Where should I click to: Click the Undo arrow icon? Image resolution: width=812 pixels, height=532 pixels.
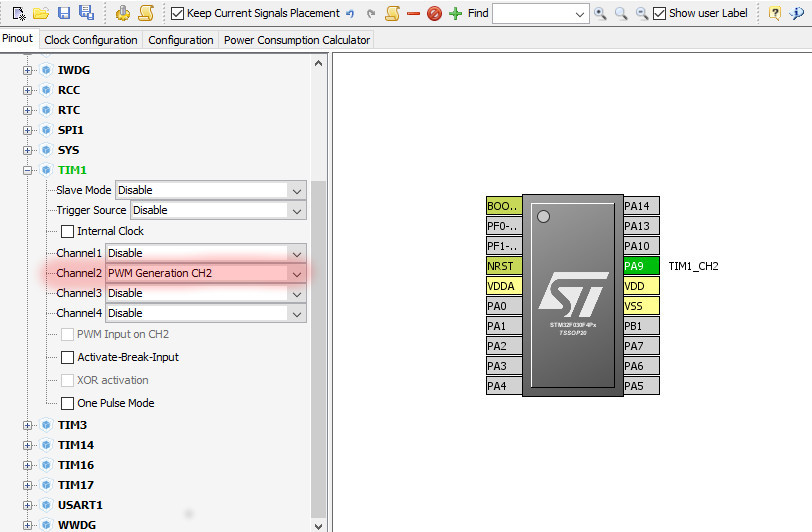[x=350, y=13]
